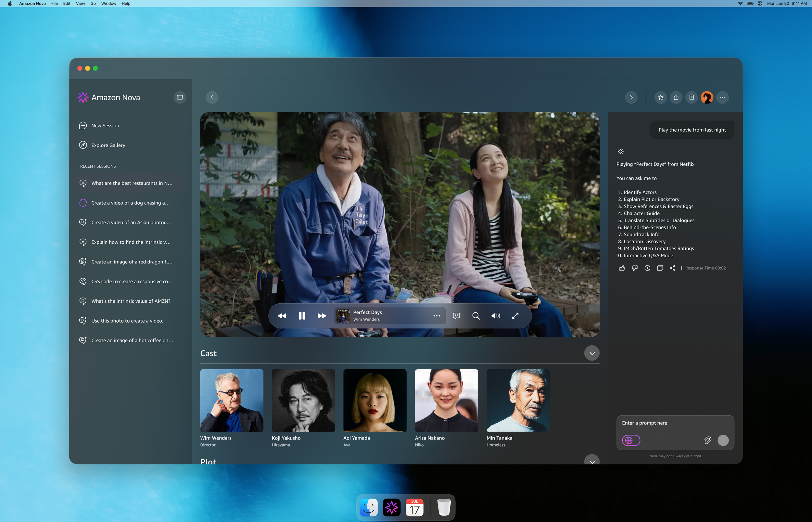Regenerate the Nova response
The height and width of the screenshot is (522, 812).
(647, 268)
